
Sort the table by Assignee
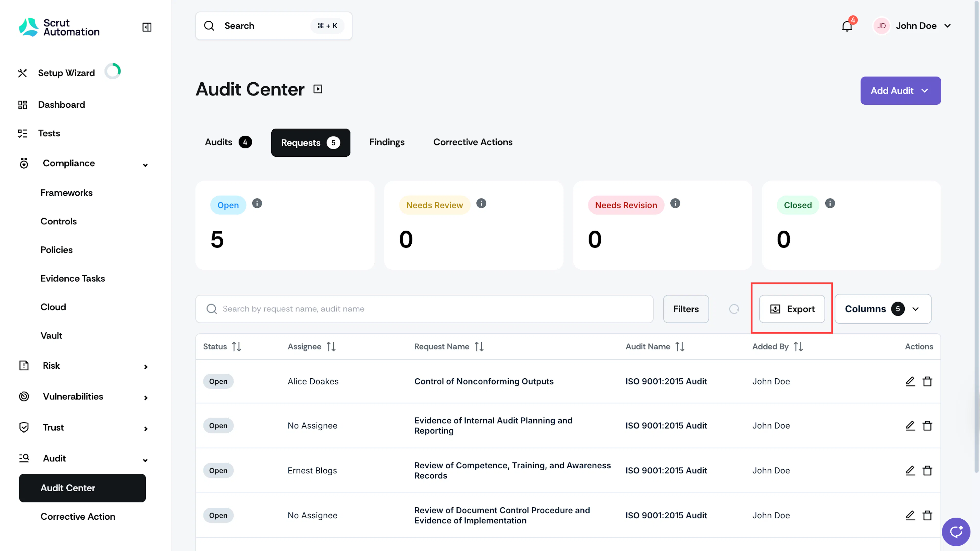[331, 346]
